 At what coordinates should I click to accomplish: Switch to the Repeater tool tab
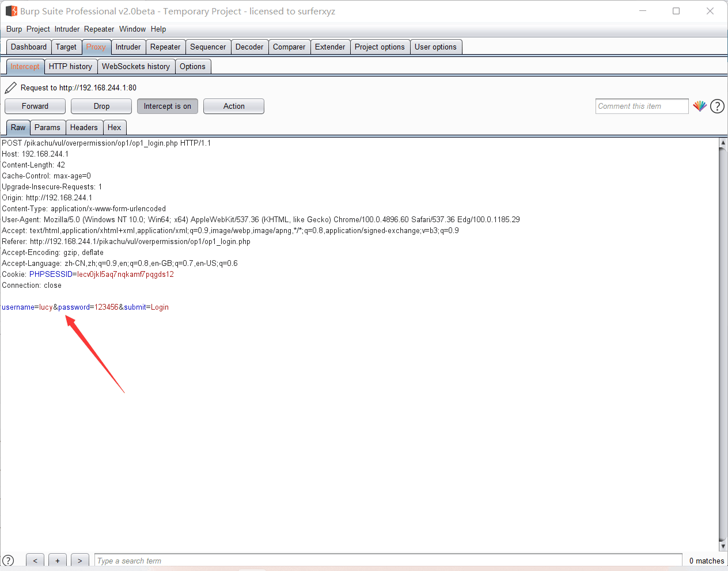165,47
